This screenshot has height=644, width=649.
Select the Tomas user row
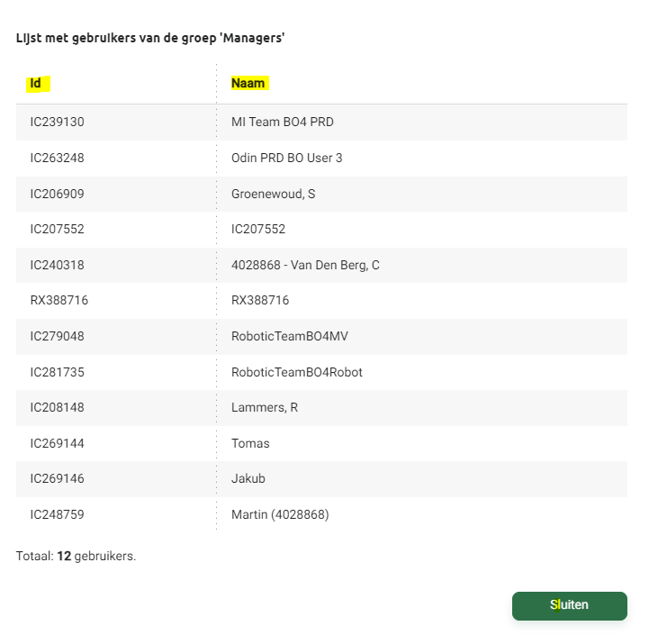coord(250,443)
